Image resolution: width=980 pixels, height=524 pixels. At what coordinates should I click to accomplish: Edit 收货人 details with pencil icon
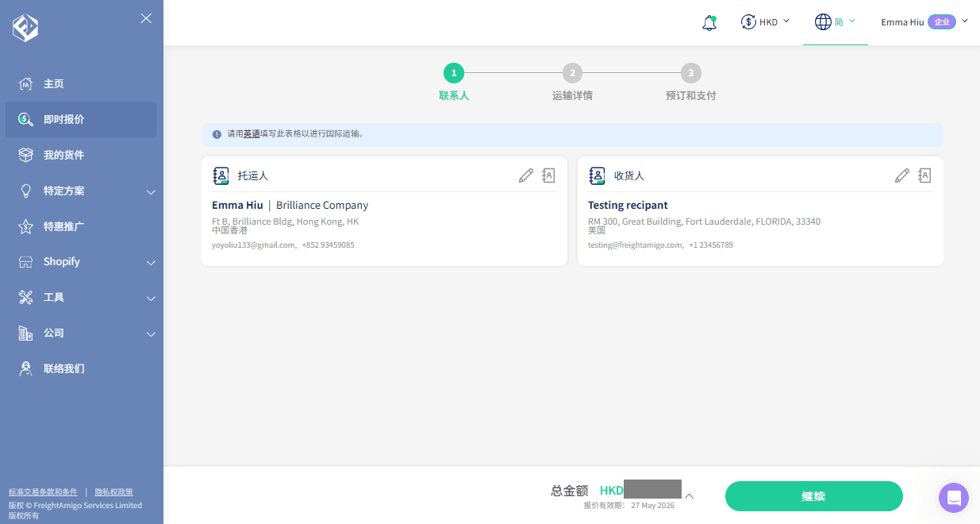point(902,175)
